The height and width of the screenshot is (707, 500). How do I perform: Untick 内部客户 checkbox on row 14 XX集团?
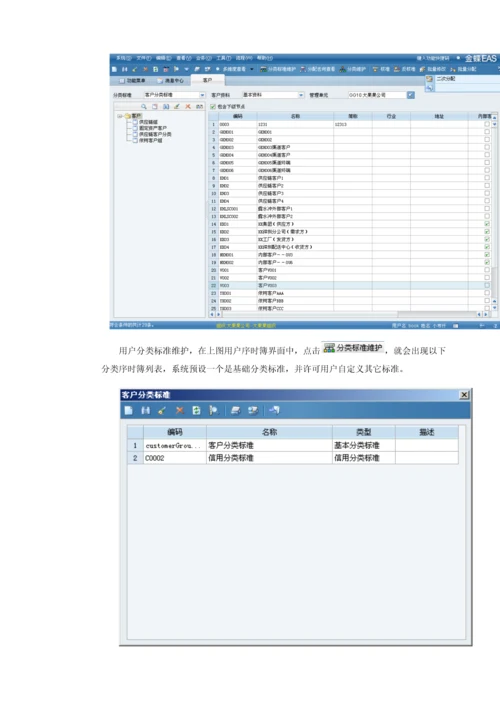(487, 224)
